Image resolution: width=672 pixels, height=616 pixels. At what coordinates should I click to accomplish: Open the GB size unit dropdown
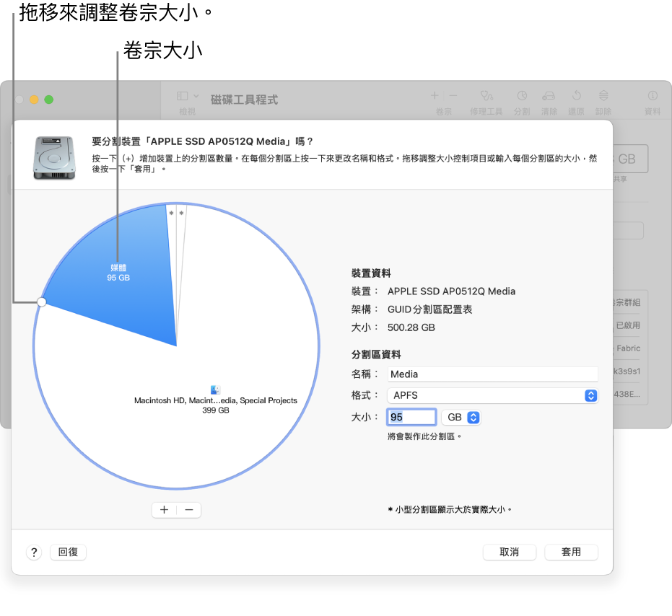[461, 417]
